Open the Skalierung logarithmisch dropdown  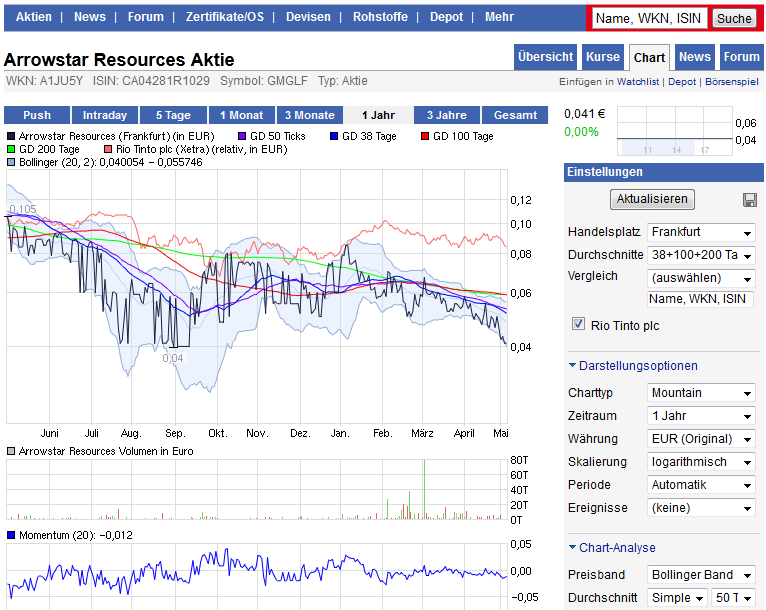[701, 462]
